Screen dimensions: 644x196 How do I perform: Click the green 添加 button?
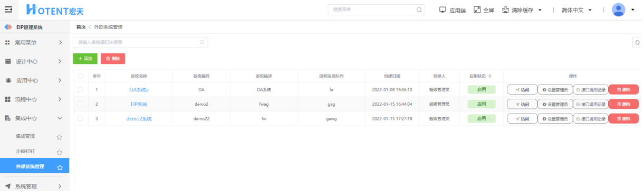(85, 59)
